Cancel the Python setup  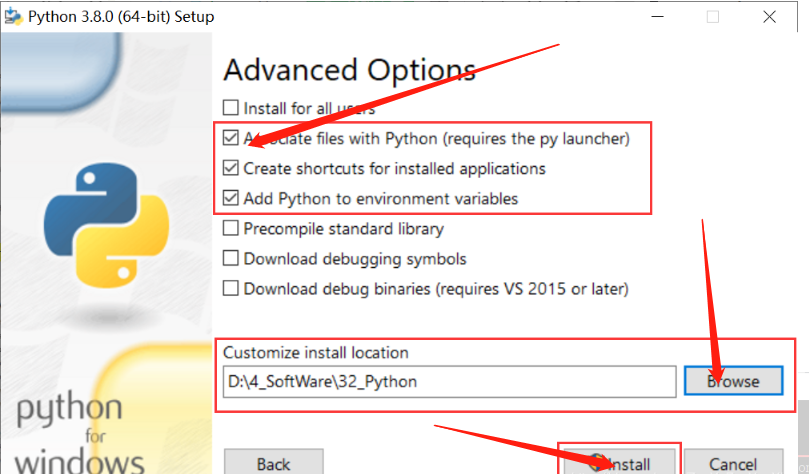click(733, 462)
